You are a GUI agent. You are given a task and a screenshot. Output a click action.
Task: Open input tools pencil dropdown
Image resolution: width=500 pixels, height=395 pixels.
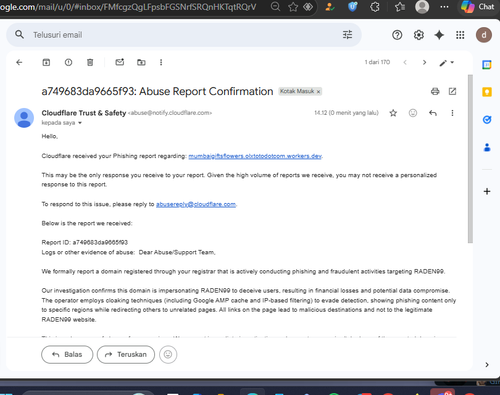[x=446, y=62]
